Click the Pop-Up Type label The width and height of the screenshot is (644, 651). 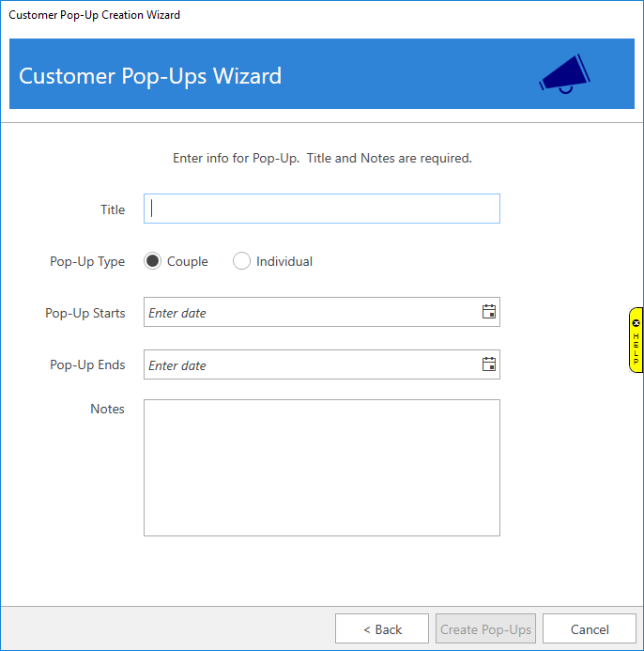coord(87,262)
